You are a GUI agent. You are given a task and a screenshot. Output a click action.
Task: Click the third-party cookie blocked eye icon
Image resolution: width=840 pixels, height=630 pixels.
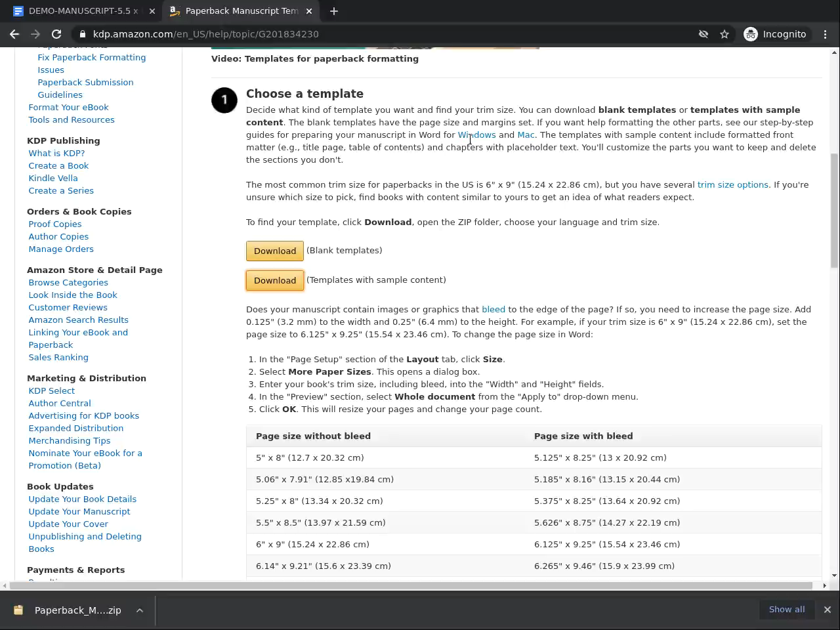(x=703, y=34)
